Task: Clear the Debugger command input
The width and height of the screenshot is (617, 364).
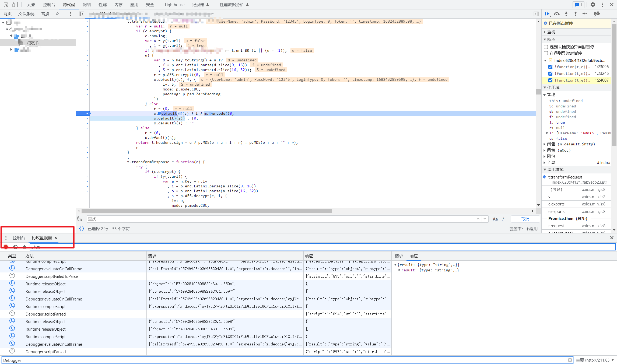Action: tap(570, 360)
